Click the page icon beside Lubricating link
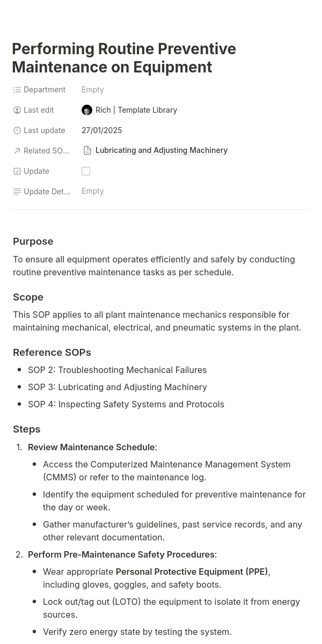The width and height of the screenshot is (322, 644). 87,151
